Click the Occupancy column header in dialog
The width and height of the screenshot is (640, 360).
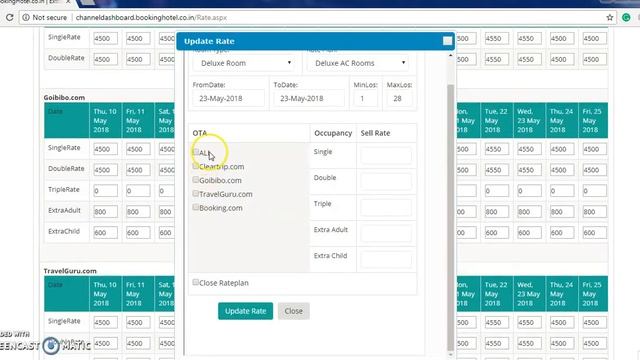[333, 133]
